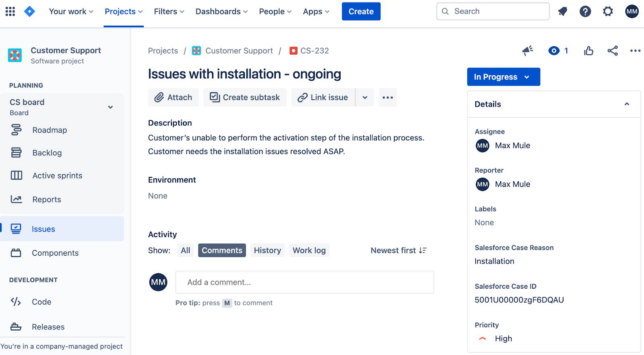Share this issue icon

(613, 51)
